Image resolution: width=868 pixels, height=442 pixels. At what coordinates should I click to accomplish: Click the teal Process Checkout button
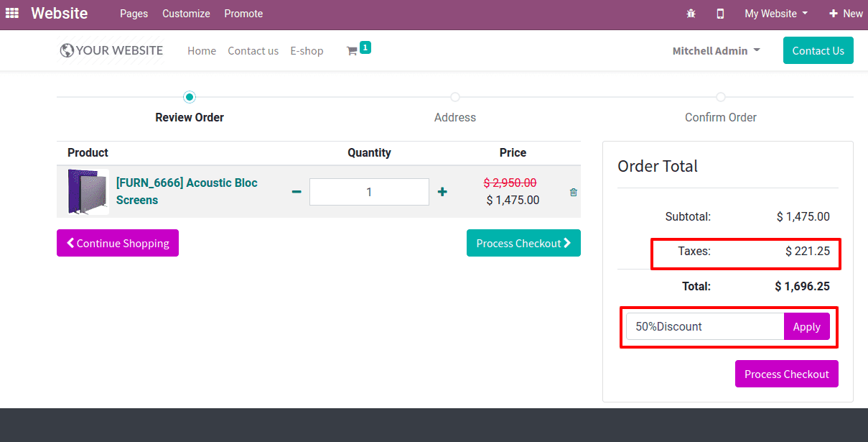pyautogui.click(x=523, y=243)
